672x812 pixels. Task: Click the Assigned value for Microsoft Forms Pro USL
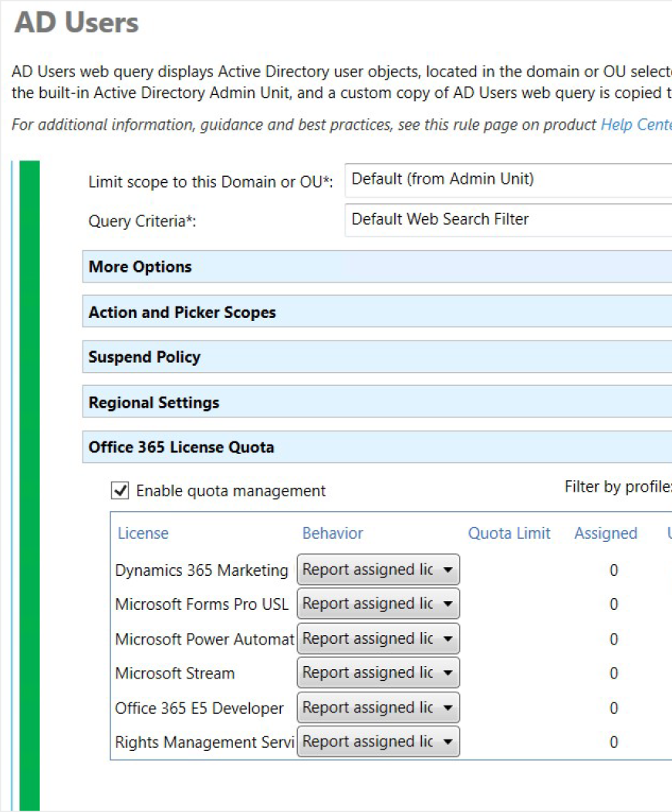[613, 604]
